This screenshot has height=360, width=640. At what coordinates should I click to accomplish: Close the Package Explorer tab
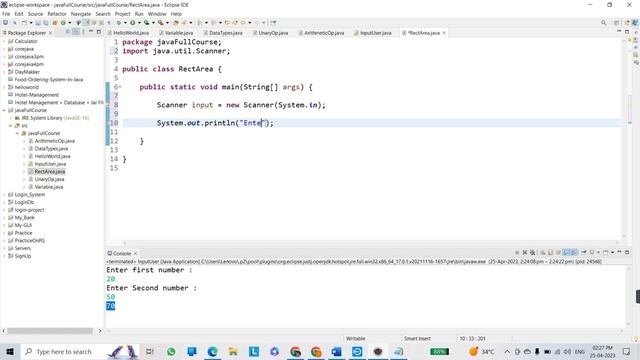(x=51, y=33)
